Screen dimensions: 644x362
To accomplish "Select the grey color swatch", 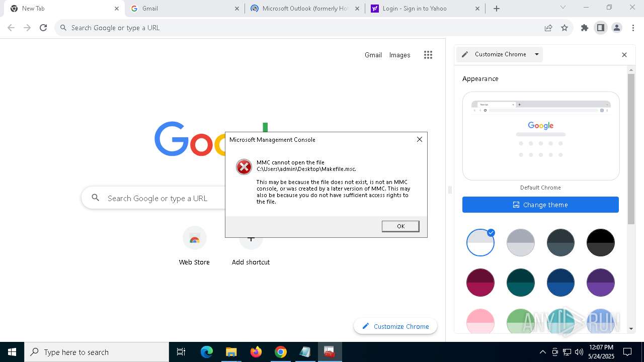I will [x=520, y=242].
